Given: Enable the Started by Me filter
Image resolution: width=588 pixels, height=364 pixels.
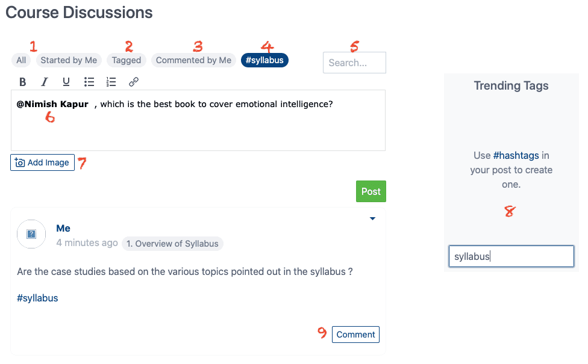Looking at the screenshot, I should 68,60.
